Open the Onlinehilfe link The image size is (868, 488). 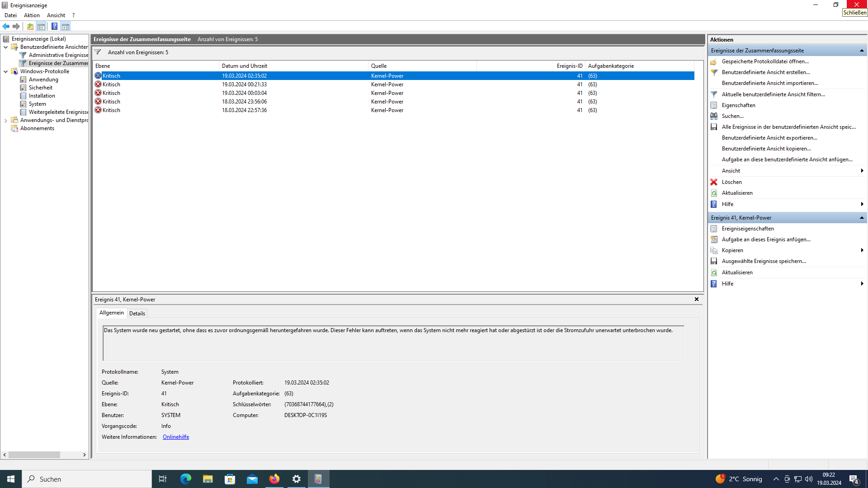coord(176,437)
